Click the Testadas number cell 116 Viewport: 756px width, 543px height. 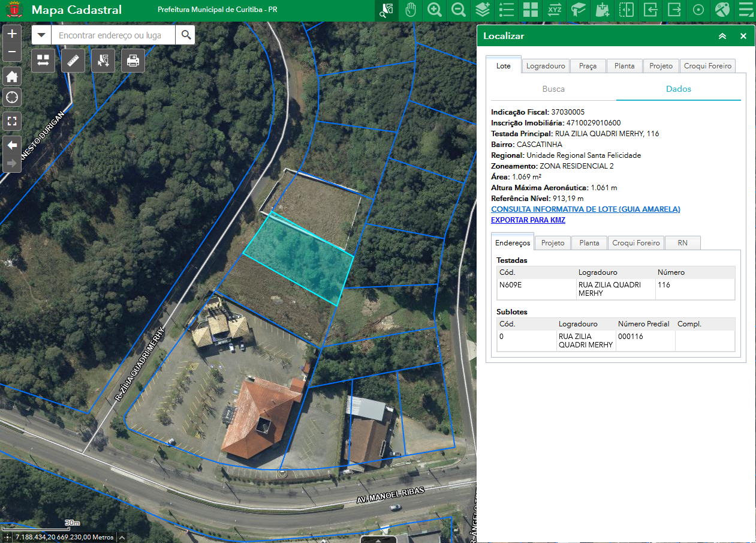tap(694, 289)
